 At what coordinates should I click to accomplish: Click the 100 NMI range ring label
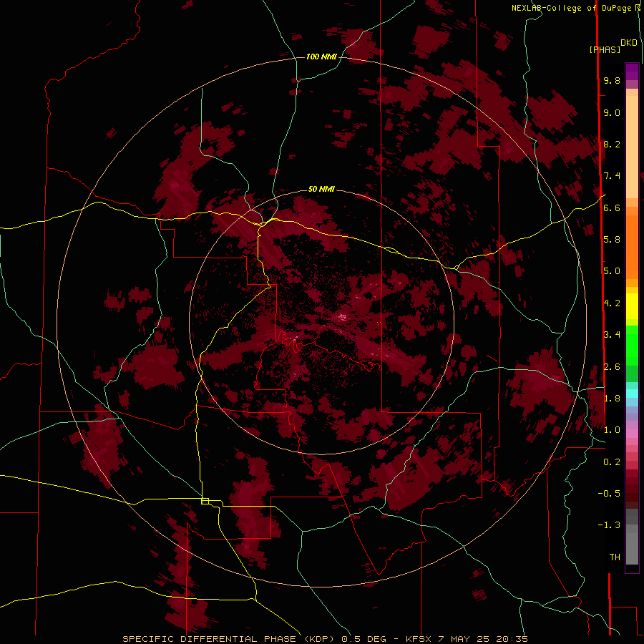pyautogui.click(x=321, y=57)
